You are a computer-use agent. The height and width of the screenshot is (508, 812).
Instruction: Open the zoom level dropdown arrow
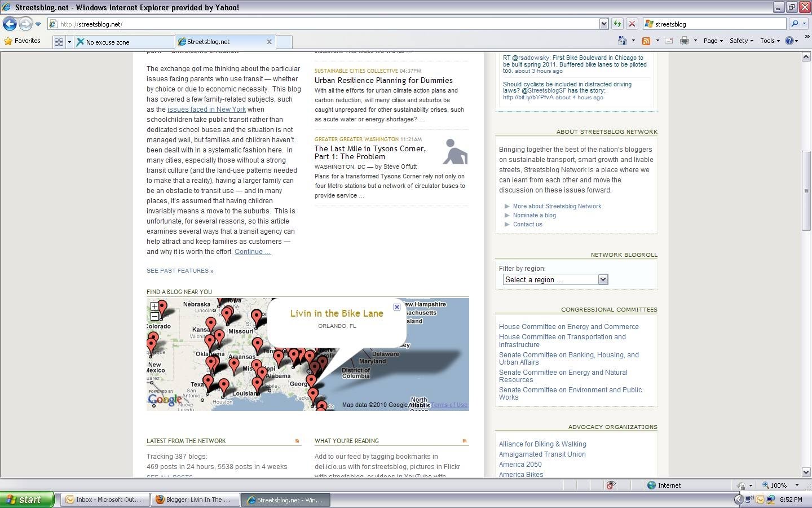(x=797, y=485)
